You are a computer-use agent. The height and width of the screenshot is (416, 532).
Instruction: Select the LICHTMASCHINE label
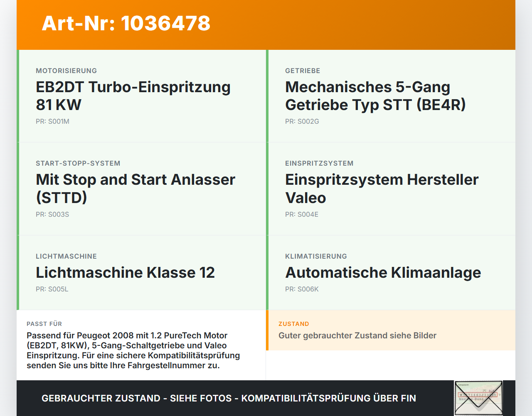(66, 257)
